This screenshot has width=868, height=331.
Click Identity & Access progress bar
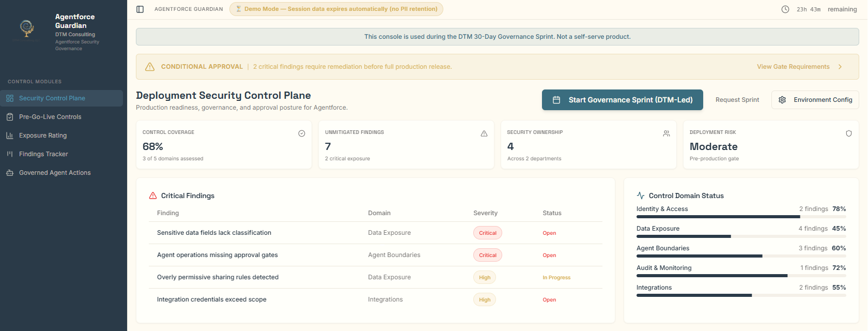coord(741,217)
